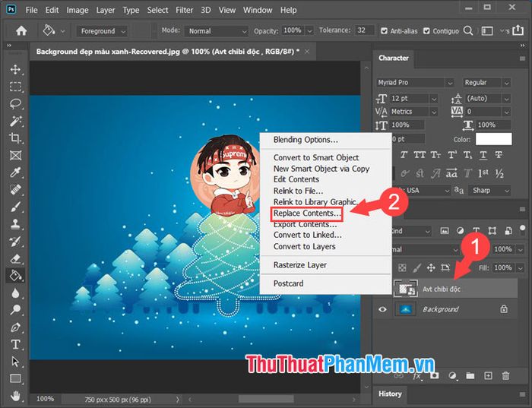Select the Lasso tool
This screenshot has height=408, width=532.
pyautogui.click(x=15, y=103)
